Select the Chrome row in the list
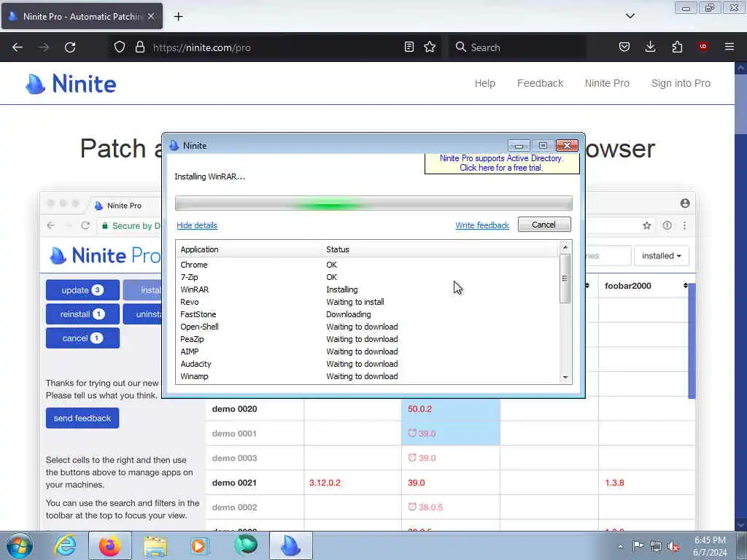Screen dimensions: 747x560 (x=367, y=265)
